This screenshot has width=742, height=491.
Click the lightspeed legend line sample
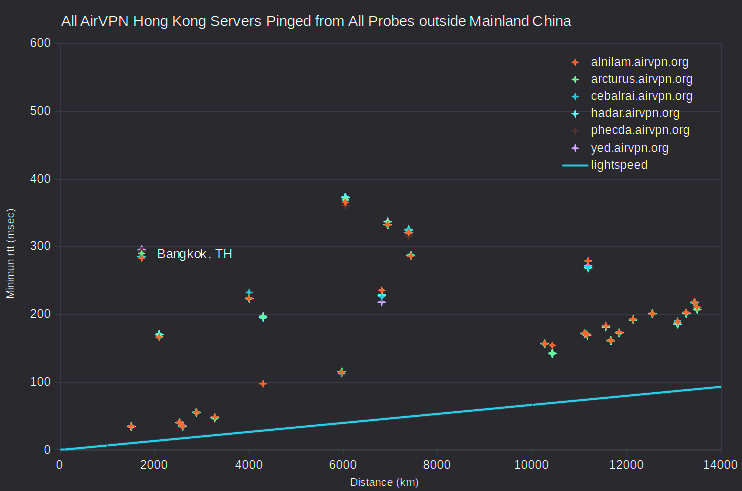[x=575, y=166]
